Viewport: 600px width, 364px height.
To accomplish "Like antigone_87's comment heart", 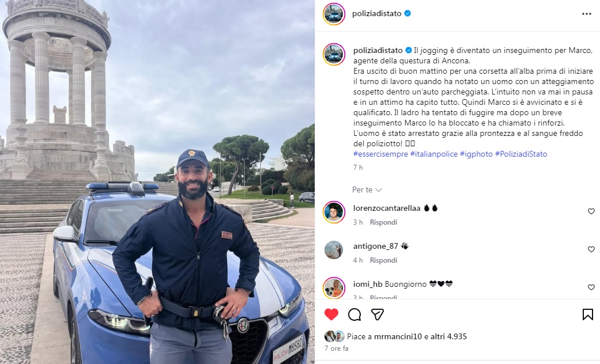I will [x=591, y=249].
